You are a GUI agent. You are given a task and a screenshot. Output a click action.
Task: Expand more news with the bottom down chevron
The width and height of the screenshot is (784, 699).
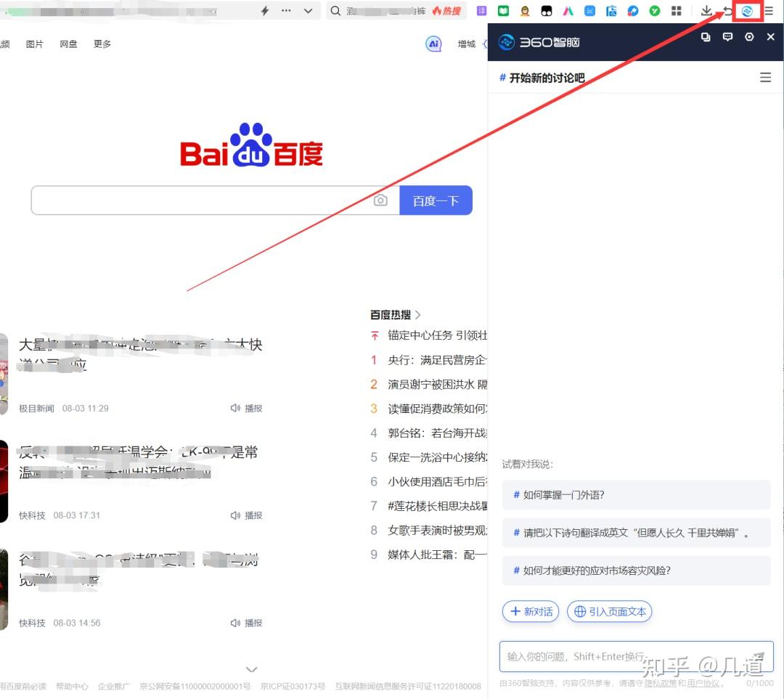pos(251,669)
